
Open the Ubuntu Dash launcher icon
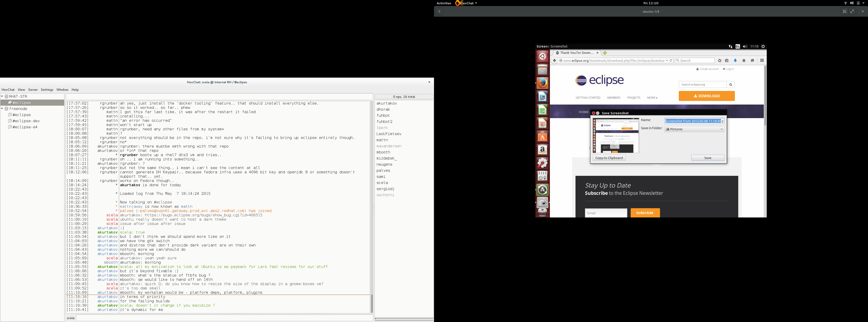click(x=542, y=57)
